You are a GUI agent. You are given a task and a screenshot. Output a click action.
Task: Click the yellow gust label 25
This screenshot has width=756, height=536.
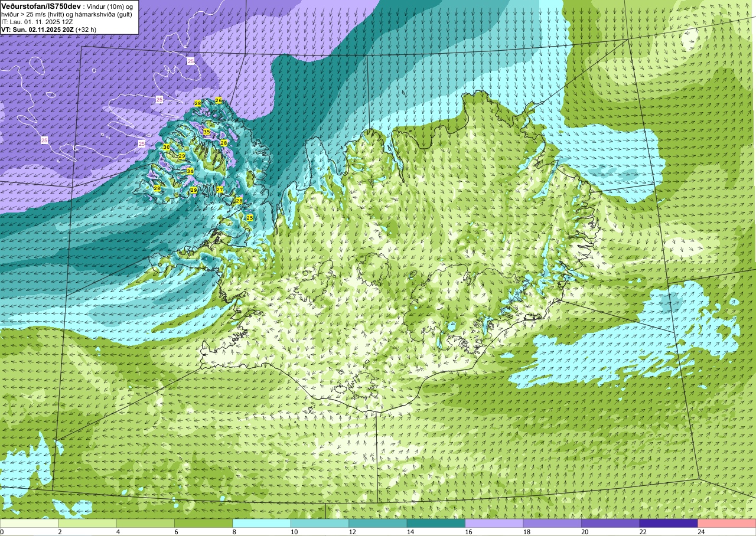tap(250, 218)
